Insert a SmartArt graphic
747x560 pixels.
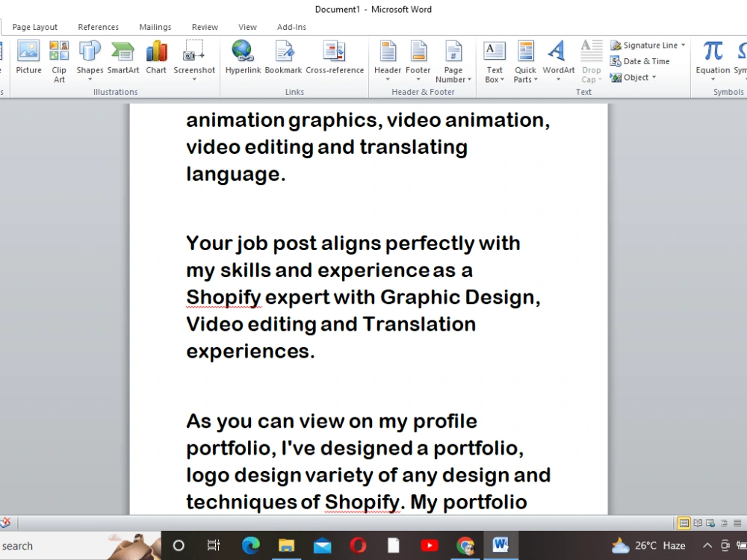123,57
